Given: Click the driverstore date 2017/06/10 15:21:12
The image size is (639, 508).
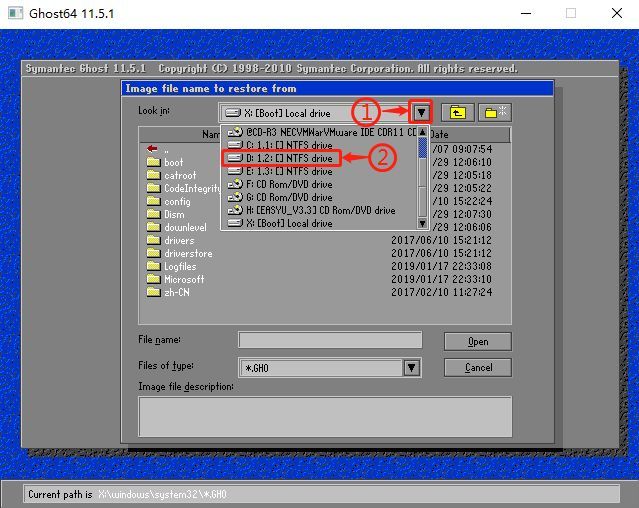Looking at the screenshot, I should (x=441, y=253).
